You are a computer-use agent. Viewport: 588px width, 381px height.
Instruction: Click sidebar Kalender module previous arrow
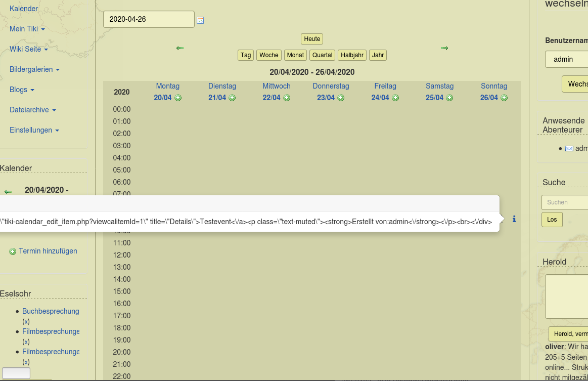coord(8,192)
